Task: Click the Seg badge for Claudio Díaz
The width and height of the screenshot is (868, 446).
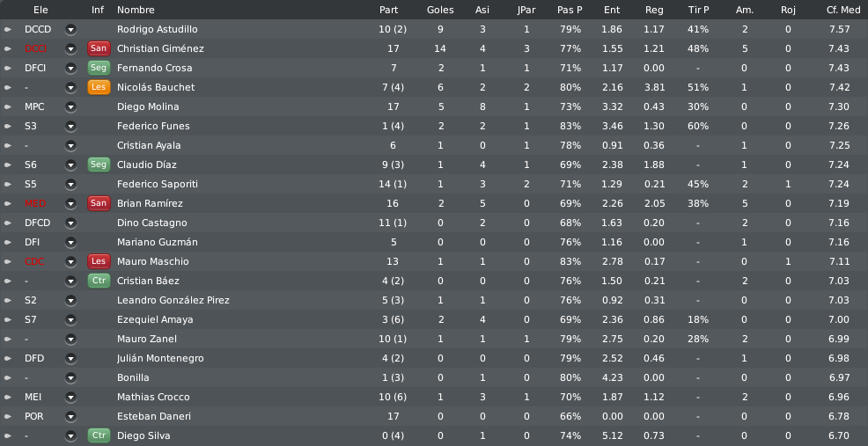Action: point(98,165)
